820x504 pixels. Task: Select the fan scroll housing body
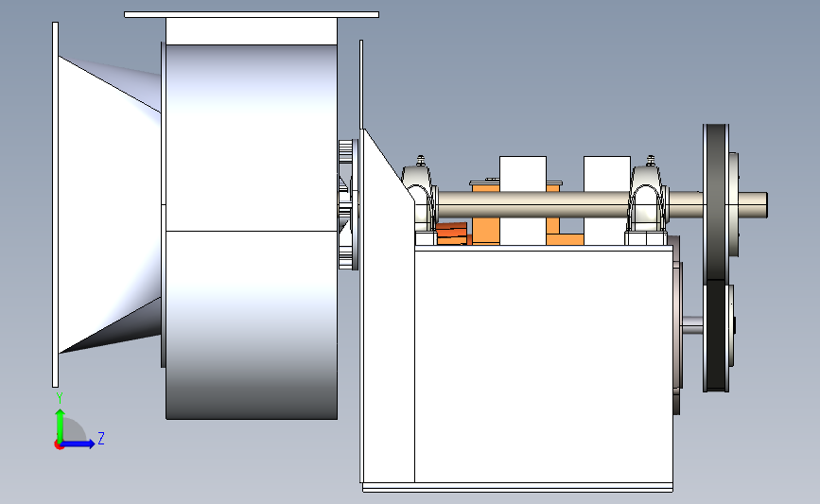[x=251, y=232]
